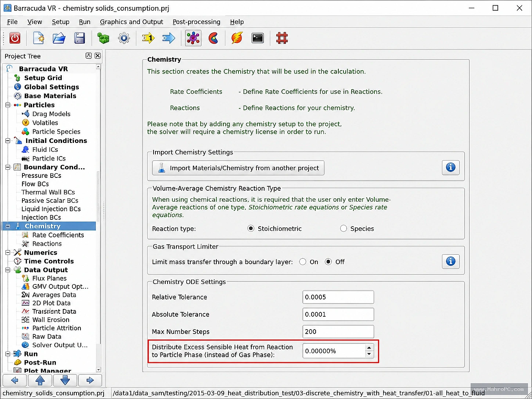The width and height of the screenshot is (532, 399).
Task: Open the terminal console toolbar icon
Action: [258, 38]
